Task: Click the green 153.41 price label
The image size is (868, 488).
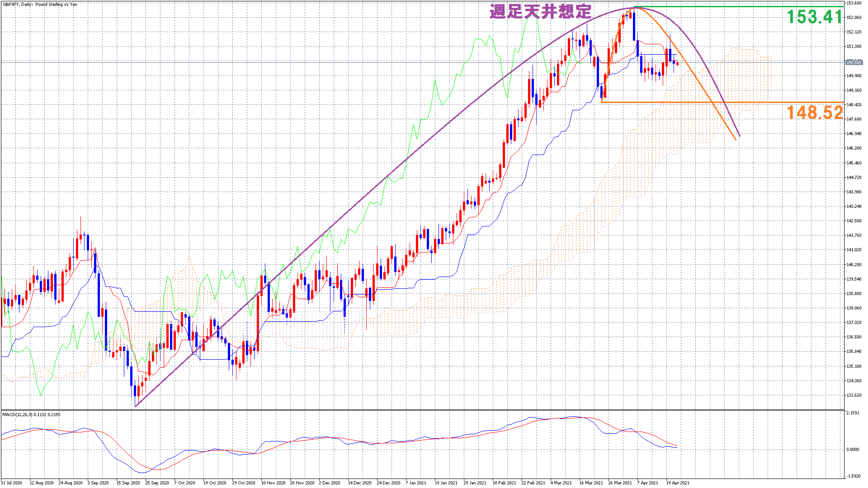Action: (x=815, y=17)
